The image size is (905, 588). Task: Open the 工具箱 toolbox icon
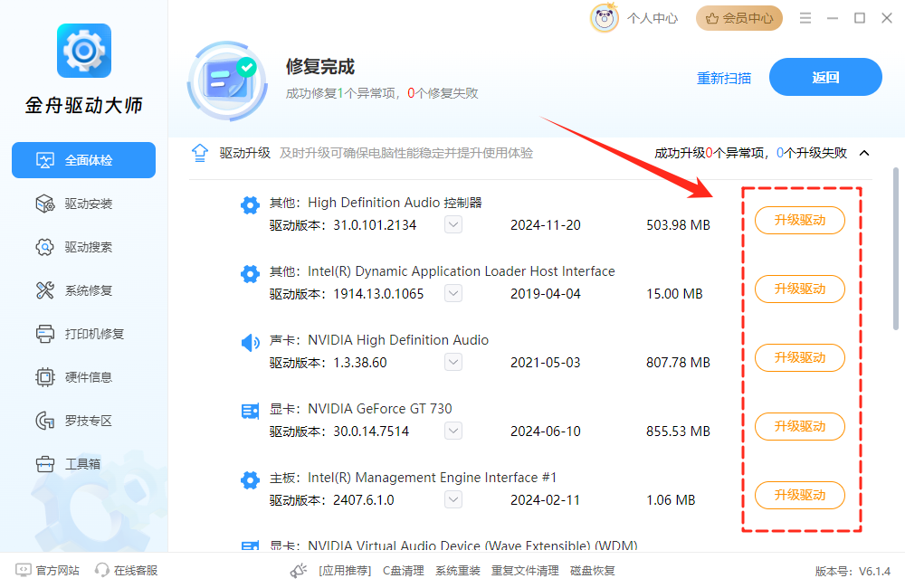pos(45,464)
